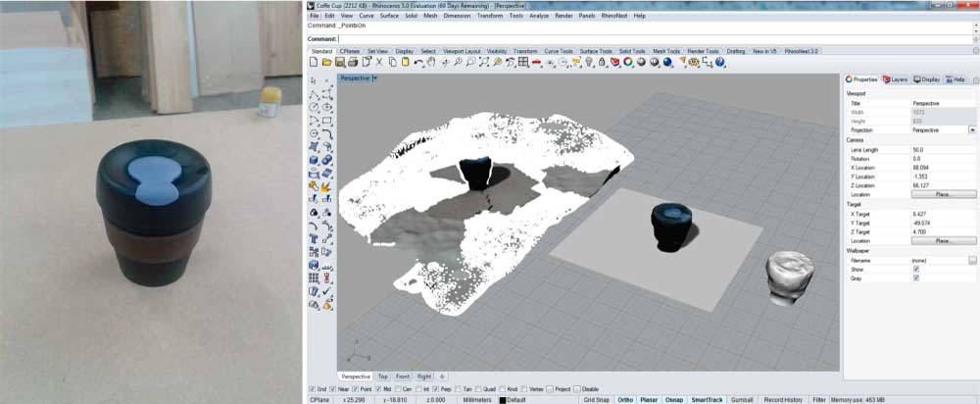Image resolution: width=980 pixels, height=404 pixels.
Task: Switch to the Layers panel tab
Action: (895, 80)
